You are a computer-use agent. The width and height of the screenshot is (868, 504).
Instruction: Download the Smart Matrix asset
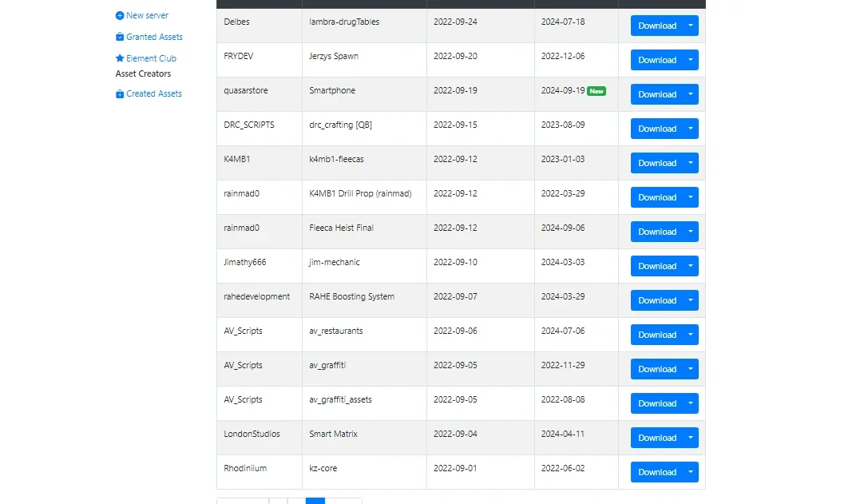coord(657,438)
